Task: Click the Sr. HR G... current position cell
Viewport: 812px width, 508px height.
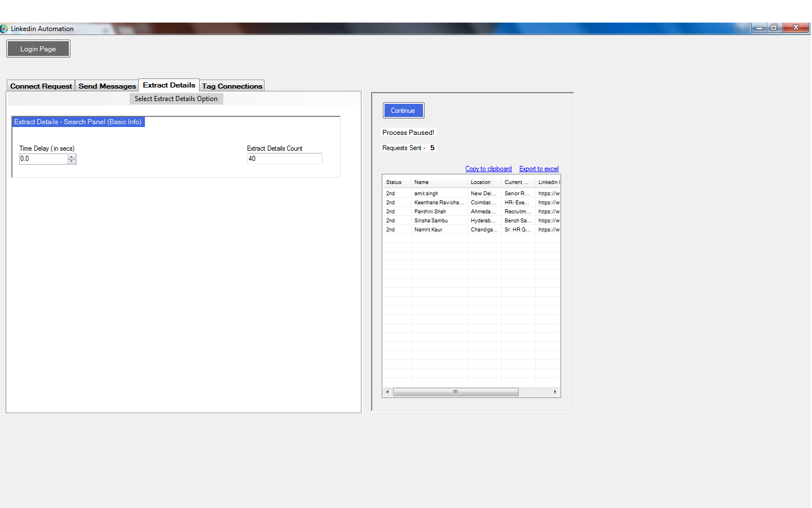Action: (518, 230)
